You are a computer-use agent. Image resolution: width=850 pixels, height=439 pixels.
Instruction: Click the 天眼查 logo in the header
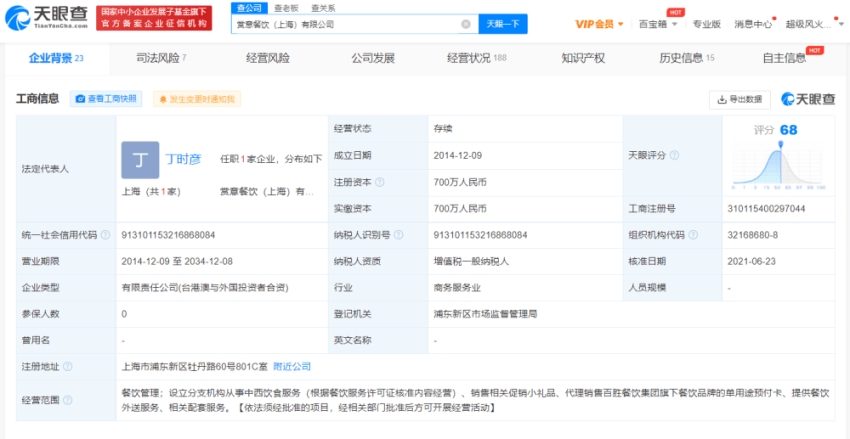point(46,17)
